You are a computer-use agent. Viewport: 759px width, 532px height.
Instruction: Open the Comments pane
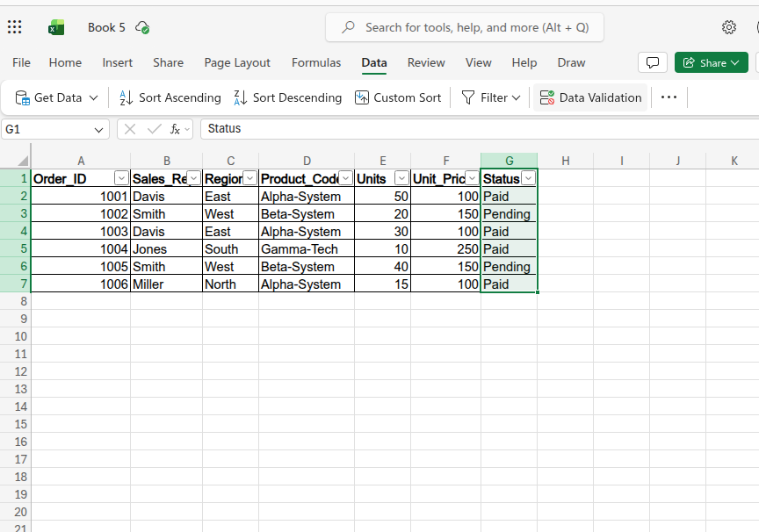[653, 62]
